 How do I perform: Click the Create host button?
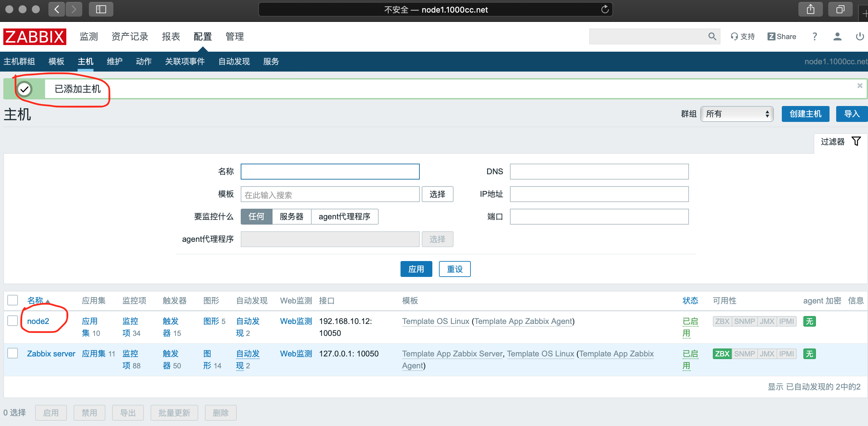[805, 114]
